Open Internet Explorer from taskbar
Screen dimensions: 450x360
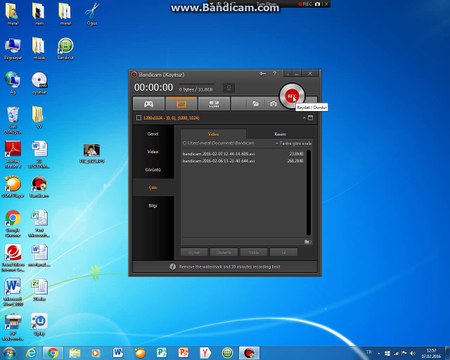pyautogui.click(x=31, y=353)
